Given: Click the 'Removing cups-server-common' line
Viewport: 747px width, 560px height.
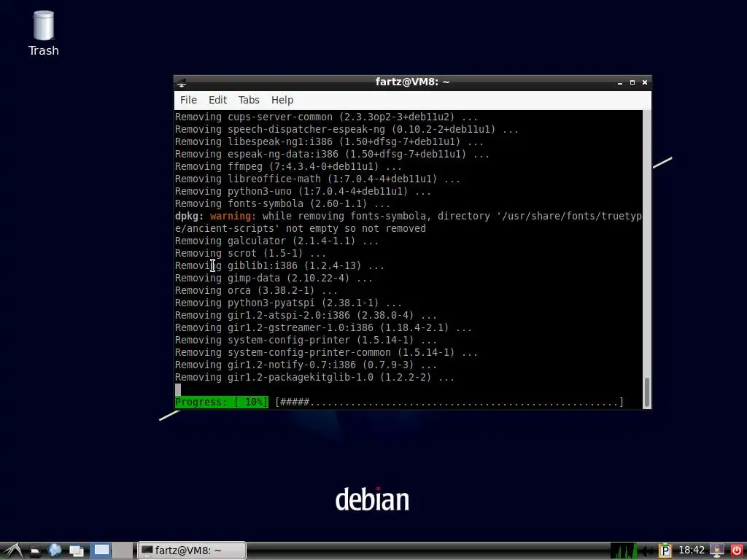Looking at the screenshot, I should coord(326,117).
